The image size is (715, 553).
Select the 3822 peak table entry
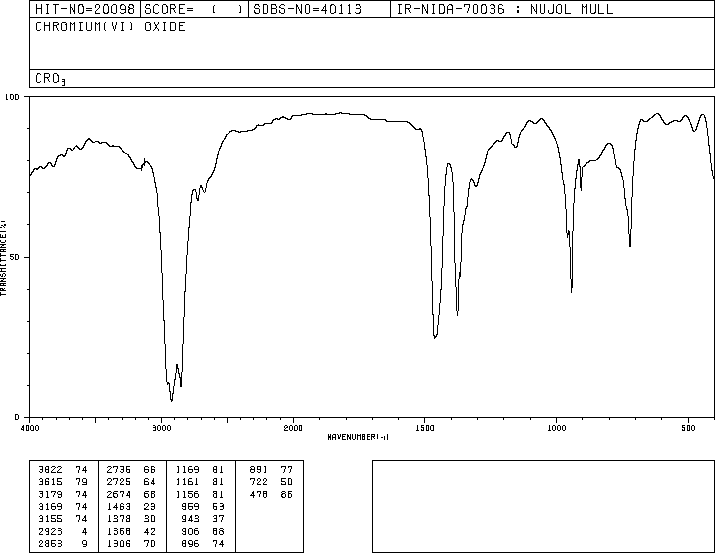50,470
